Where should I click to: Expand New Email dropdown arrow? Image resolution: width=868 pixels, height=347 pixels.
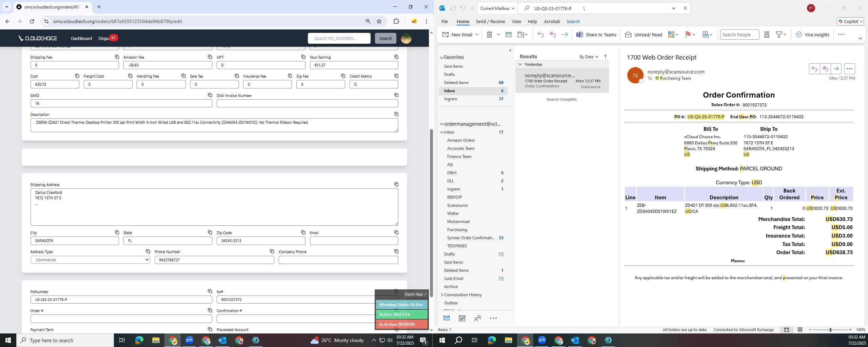[x=477, y=35]
